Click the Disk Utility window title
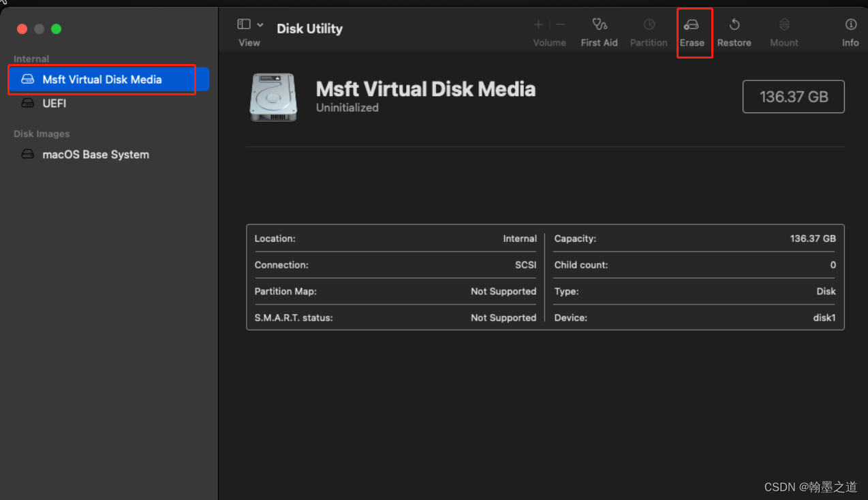This screenshot has width=868, height=500. (309, 29)
